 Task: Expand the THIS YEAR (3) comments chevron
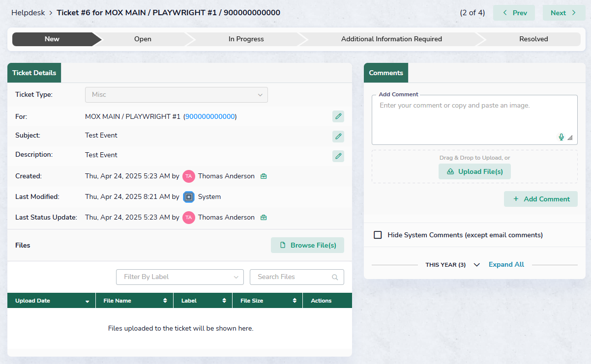pyautogui.click(x=476, y=265)
